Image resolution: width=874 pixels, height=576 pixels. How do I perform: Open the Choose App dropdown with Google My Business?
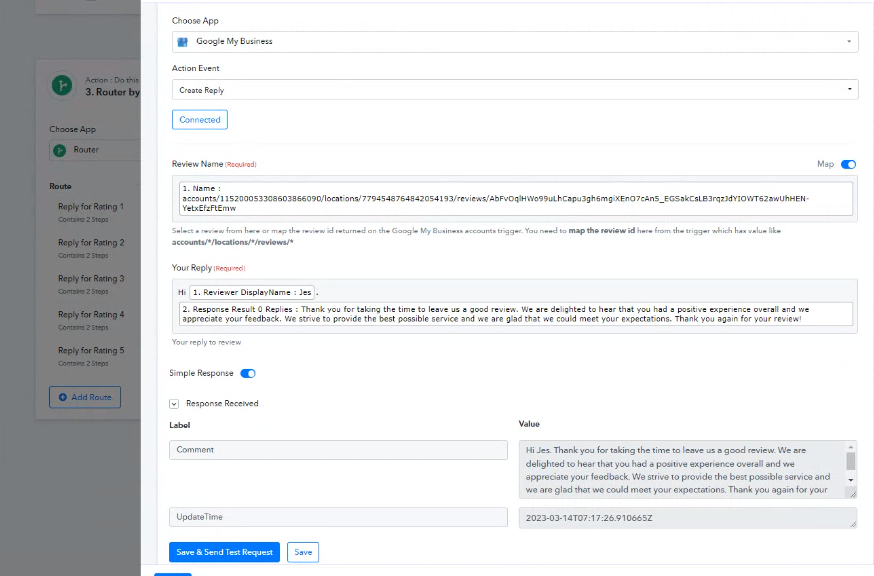pyautogui.click(x=514, y=42)
